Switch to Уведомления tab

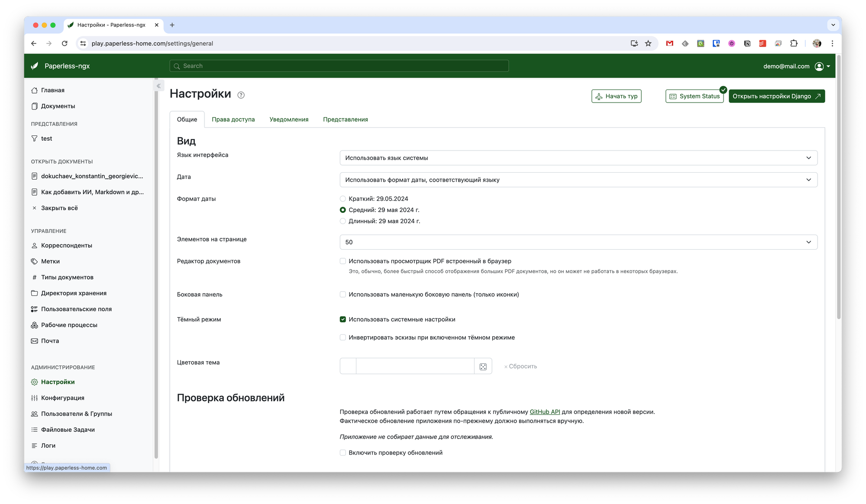pos(289,119)
